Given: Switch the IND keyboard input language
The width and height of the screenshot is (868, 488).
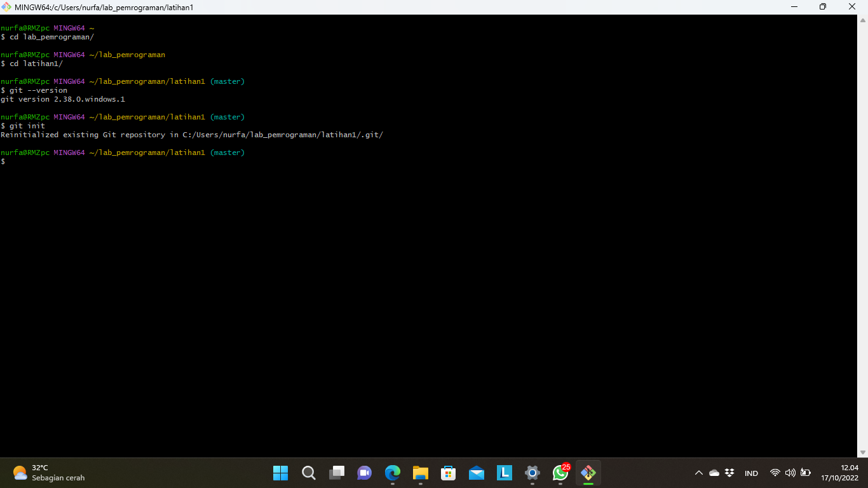Looking at the screenshot, I should (x=751, y=473).
